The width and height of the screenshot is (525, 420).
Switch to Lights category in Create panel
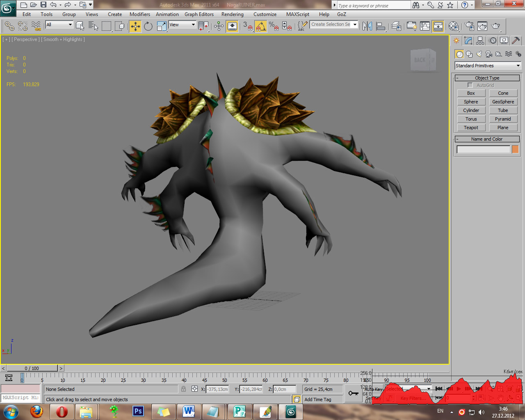(479, 54)
